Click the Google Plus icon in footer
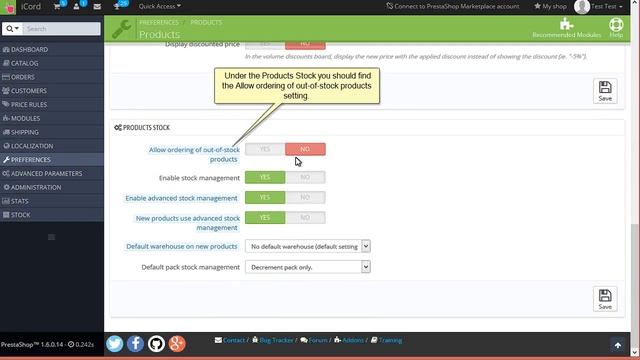This screenshot has width=640, height=360. tap(177, 344)
